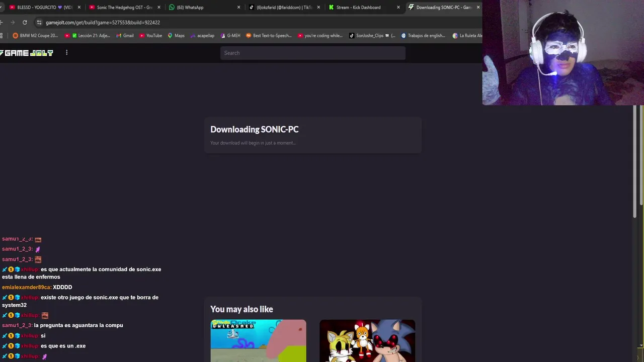Click 'Your download will begin in just a moment' text

point(253,143)
